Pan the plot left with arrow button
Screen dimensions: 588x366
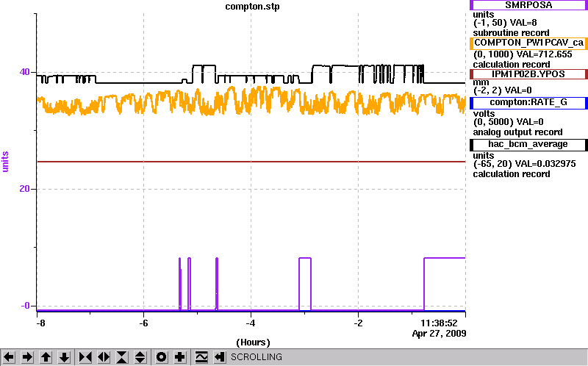pyautogui.click(x=9, y=357)
